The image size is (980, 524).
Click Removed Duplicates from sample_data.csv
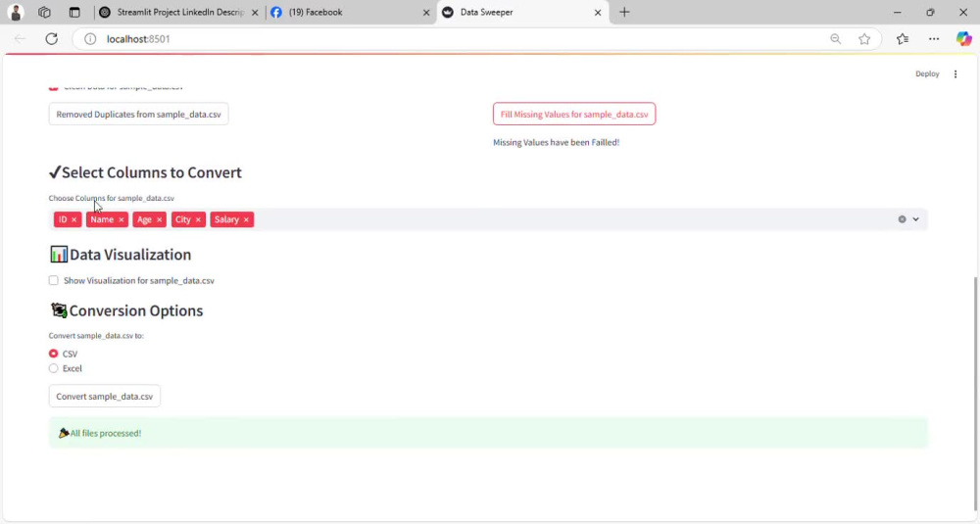tap(139, 115)
